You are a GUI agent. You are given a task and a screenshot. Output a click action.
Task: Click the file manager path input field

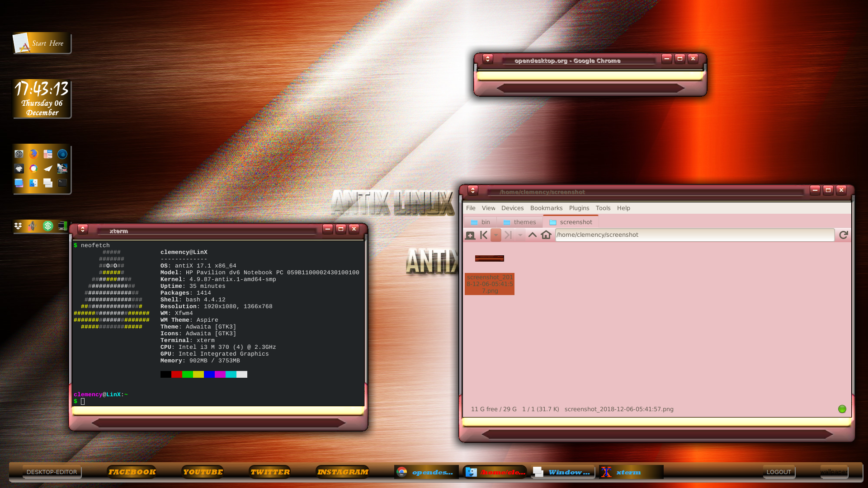tap(695, 235)
